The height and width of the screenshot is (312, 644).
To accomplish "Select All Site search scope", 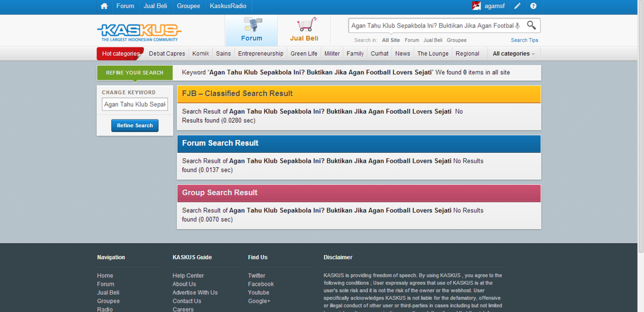I will pos(391,40).
